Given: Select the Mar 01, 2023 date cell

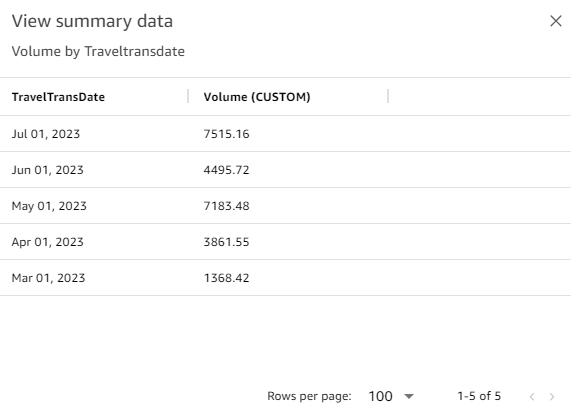Looking at the screenshot, I should tap(48, 278).
